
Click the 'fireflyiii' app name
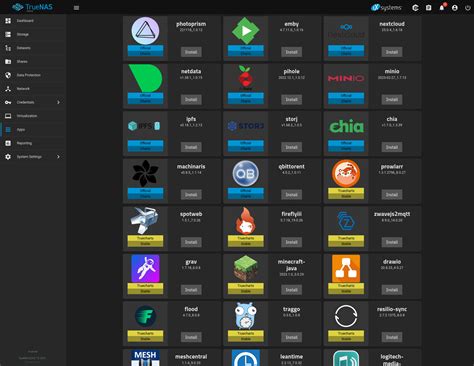291,214
